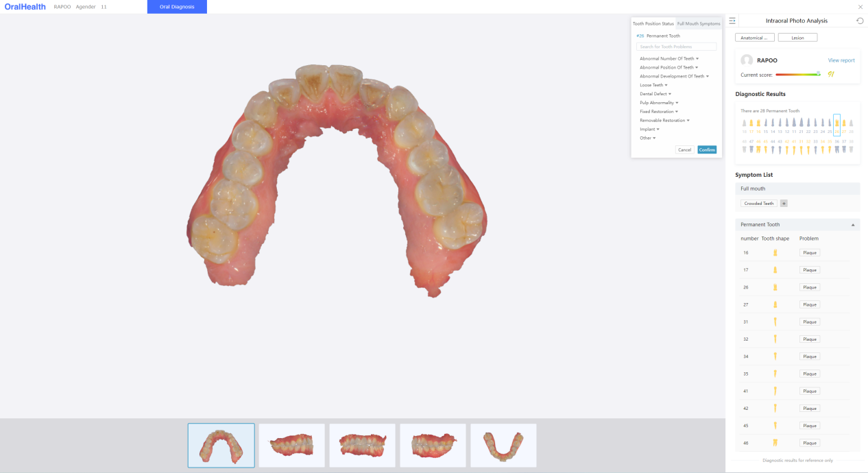
Task: Select tooth 23 in the diagnostic chart
Action: pos(815,125)
